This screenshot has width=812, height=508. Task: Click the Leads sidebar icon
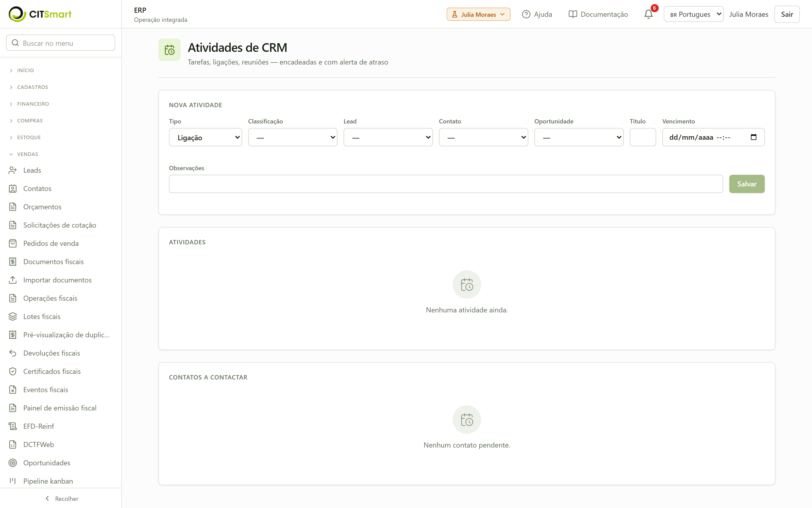pos(13,170)
